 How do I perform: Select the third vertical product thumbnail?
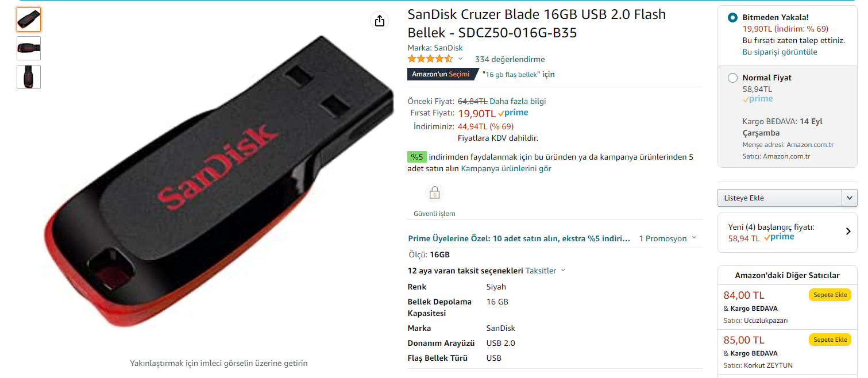coord(29,77)
